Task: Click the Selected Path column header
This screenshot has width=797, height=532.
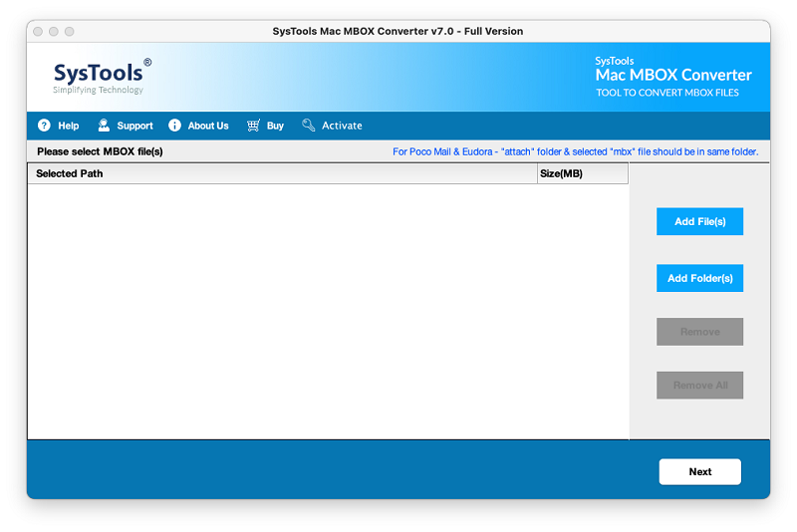Action: [x=283, y=173]
